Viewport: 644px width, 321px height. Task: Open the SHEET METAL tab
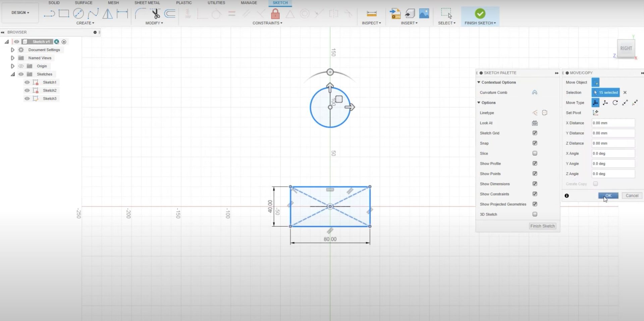pos(147,3)
